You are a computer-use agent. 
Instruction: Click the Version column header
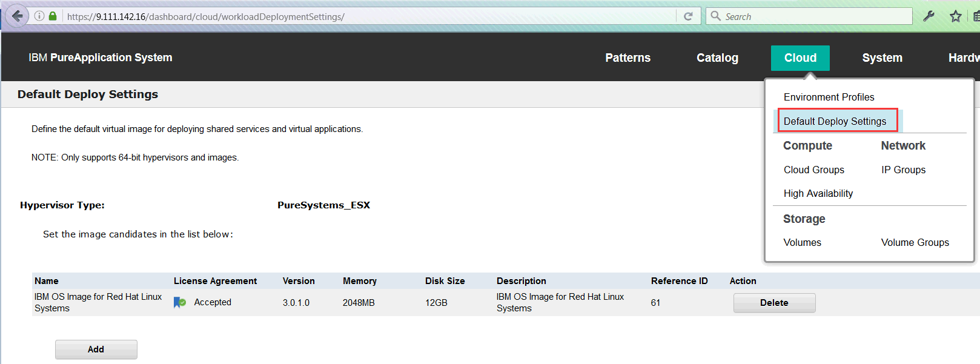[x=298, y=281]
